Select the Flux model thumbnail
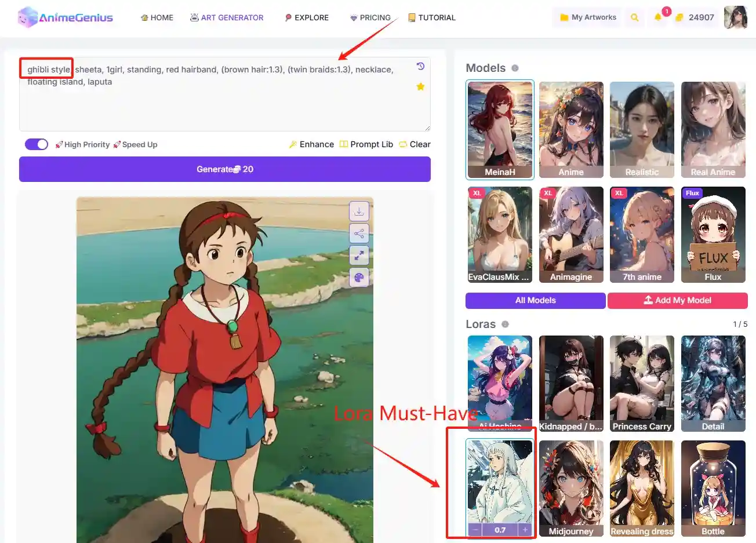The image size is (756, 543). 713,234
